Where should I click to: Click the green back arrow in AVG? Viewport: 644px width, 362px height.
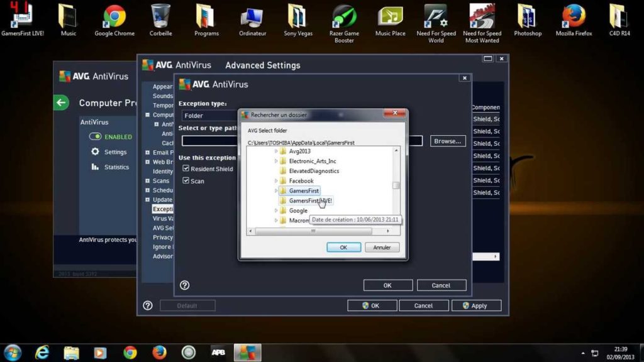click(61, 102)
